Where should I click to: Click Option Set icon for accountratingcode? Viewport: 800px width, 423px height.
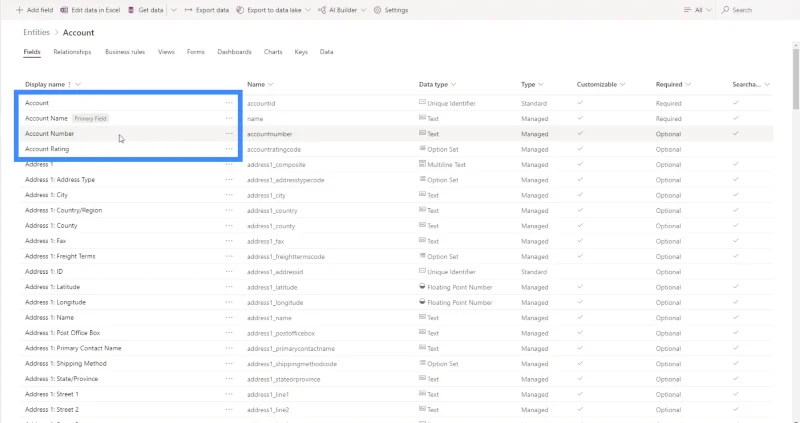[422, 148]
